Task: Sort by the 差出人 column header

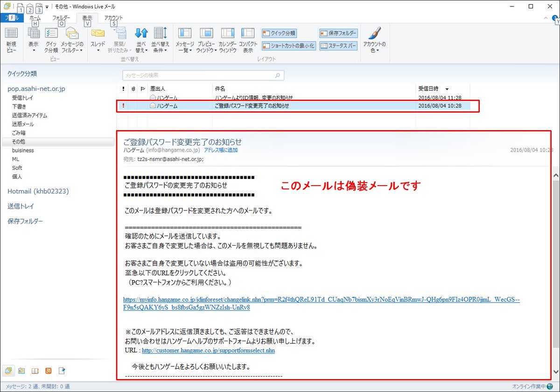Action: [x=180, y=89]
